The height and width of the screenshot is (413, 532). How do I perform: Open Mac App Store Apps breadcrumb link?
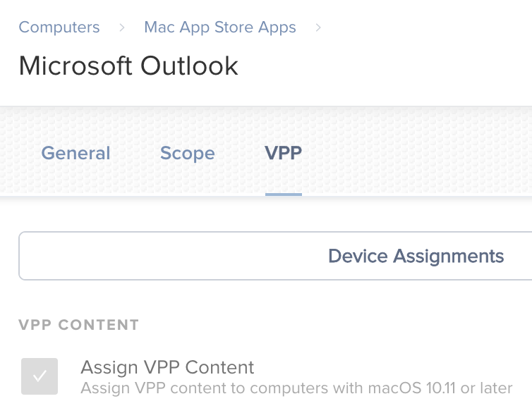220,27
